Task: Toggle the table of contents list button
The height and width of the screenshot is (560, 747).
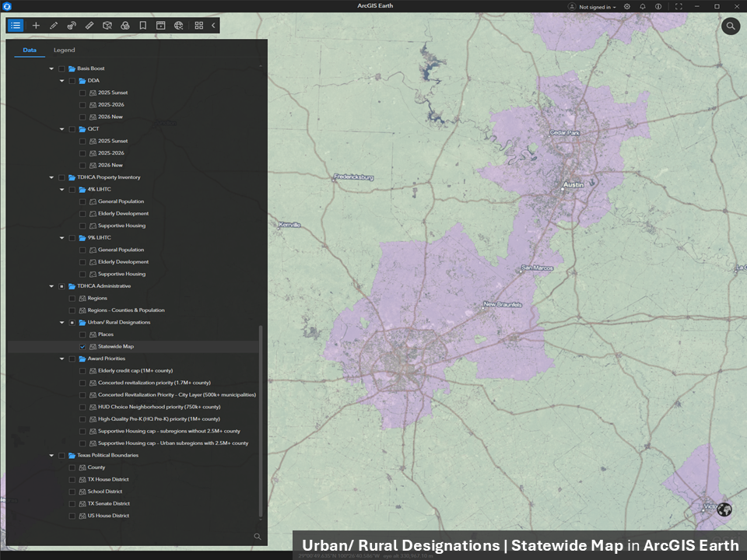Action: 16,26
